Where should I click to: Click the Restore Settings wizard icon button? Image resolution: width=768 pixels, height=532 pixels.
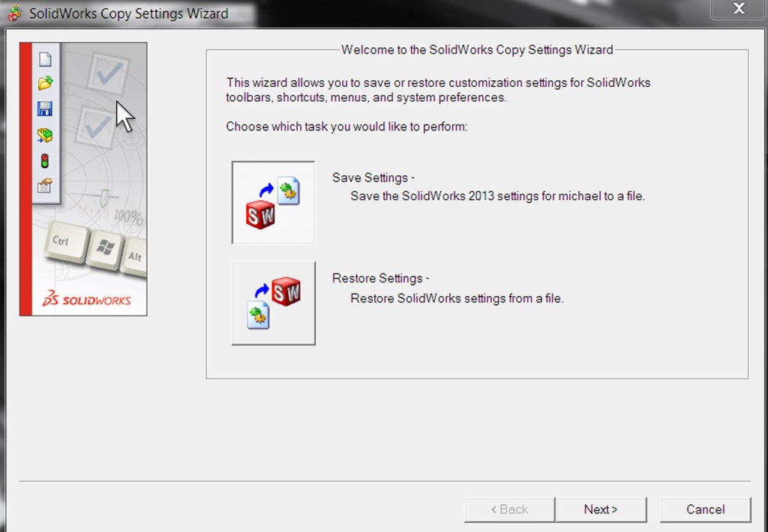(x=273, y=303)
